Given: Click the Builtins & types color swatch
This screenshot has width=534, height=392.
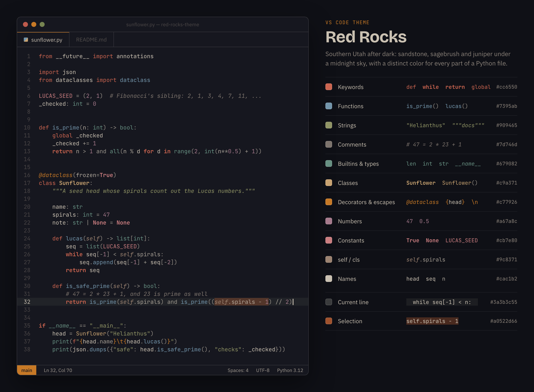Looking at the screenshot, I should [x=329, y=163].
